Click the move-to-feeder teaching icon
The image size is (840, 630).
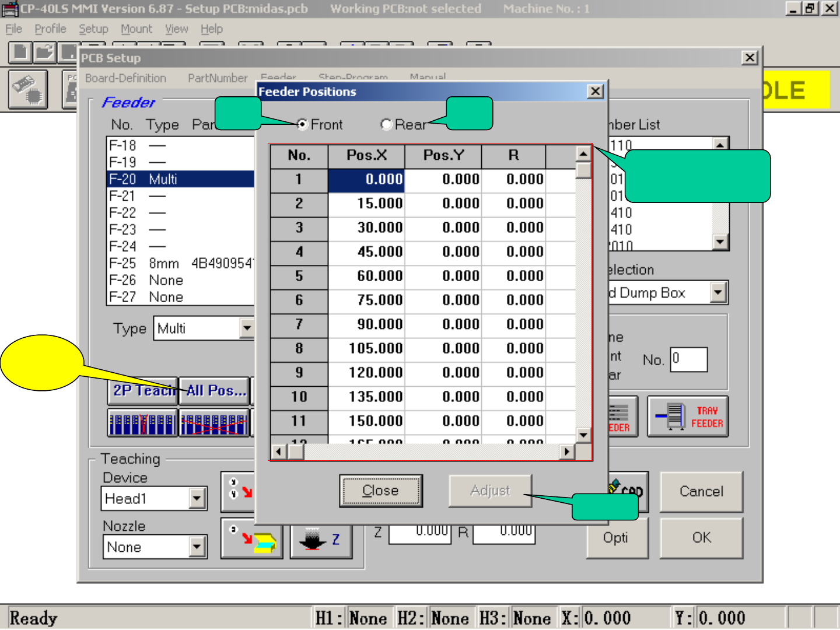tap(252, 540)
